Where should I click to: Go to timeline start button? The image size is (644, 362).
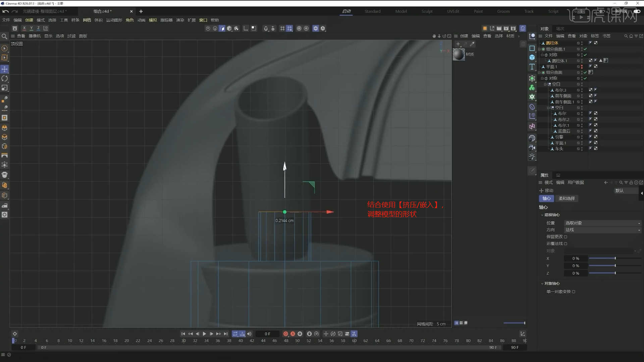pyautogui.click(x=183, y=334)
